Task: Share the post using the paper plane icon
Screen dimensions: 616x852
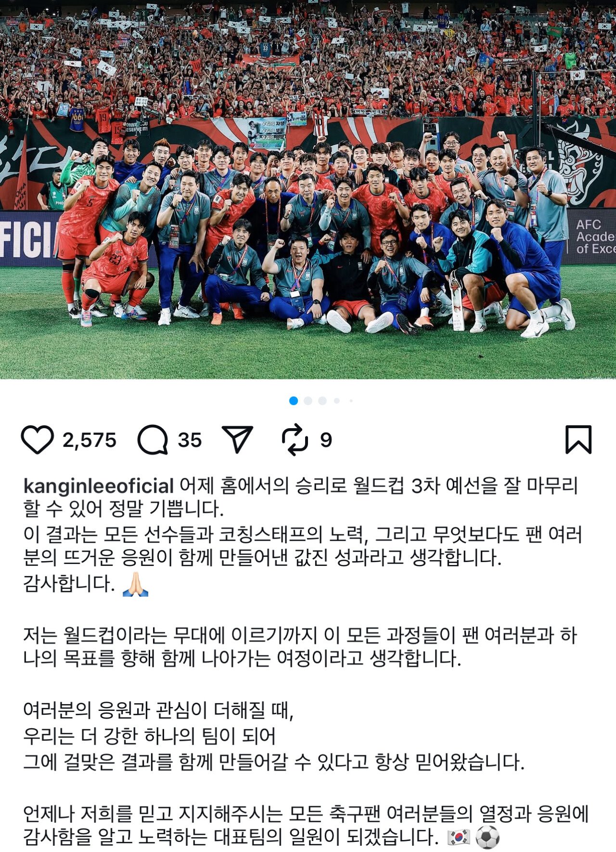Action: click(x=238, y=439)
